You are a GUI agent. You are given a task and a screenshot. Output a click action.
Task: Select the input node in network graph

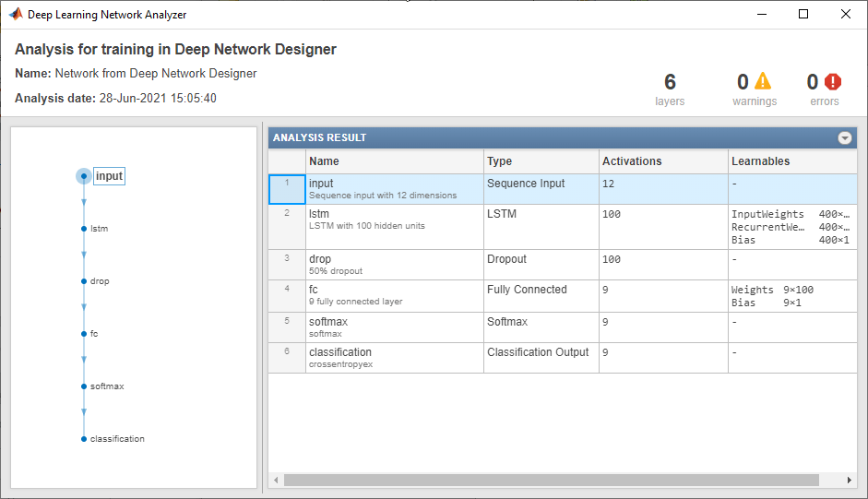click(84, 175)
